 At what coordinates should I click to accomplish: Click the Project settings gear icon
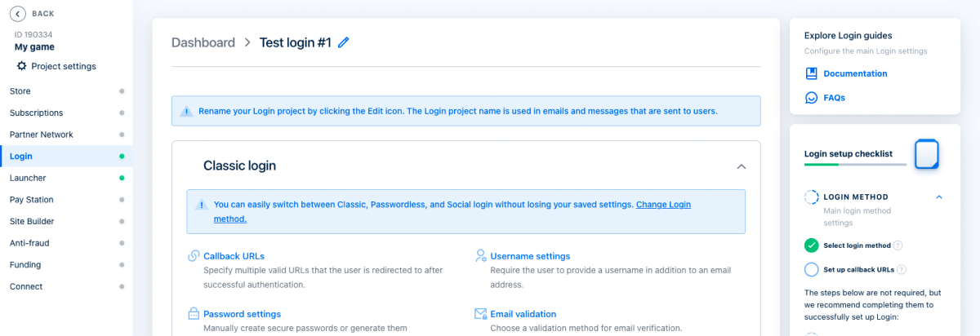pyautogui.click(x=22, y=66)
